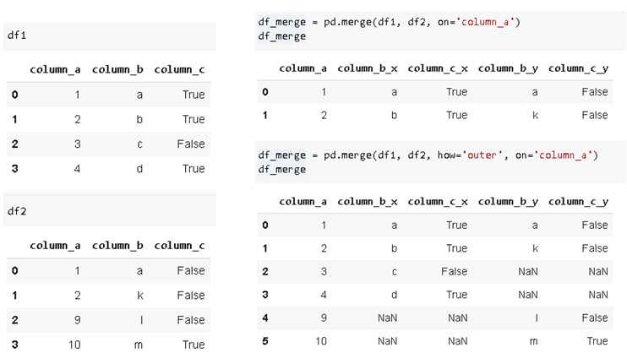The height and width of the screenshot is (364, 627).
Task: Click column_b_x header in inner merge result
Action: coord(368,68)
